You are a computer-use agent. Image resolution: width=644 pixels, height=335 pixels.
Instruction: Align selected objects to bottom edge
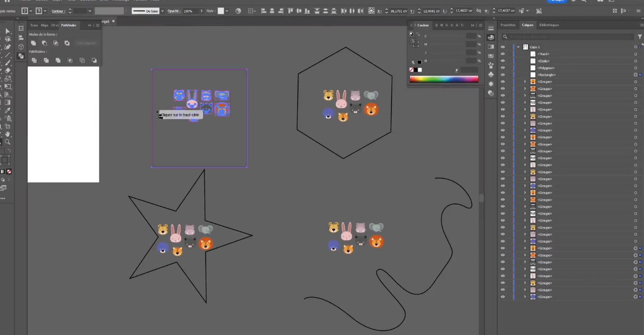tap(307, 11)
